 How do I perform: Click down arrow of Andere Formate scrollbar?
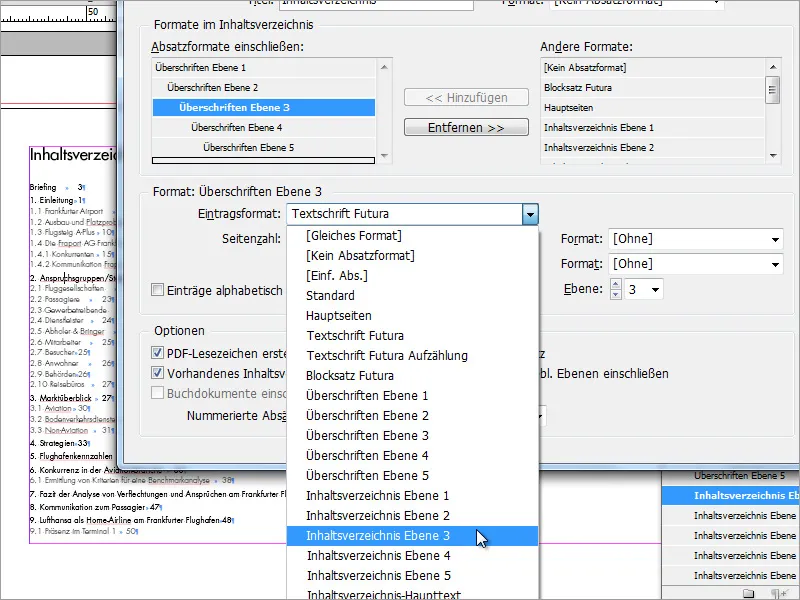click(x=773, y=156)
